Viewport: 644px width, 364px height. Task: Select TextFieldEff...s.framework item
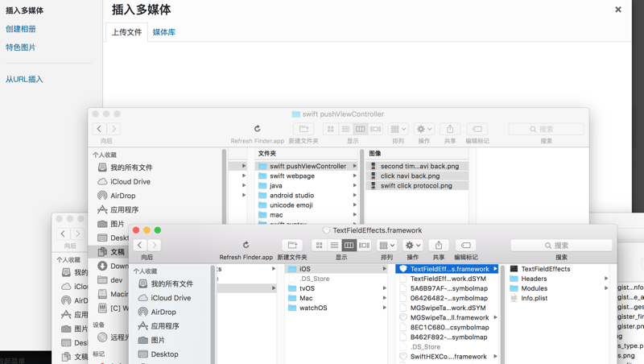(447, 269)
